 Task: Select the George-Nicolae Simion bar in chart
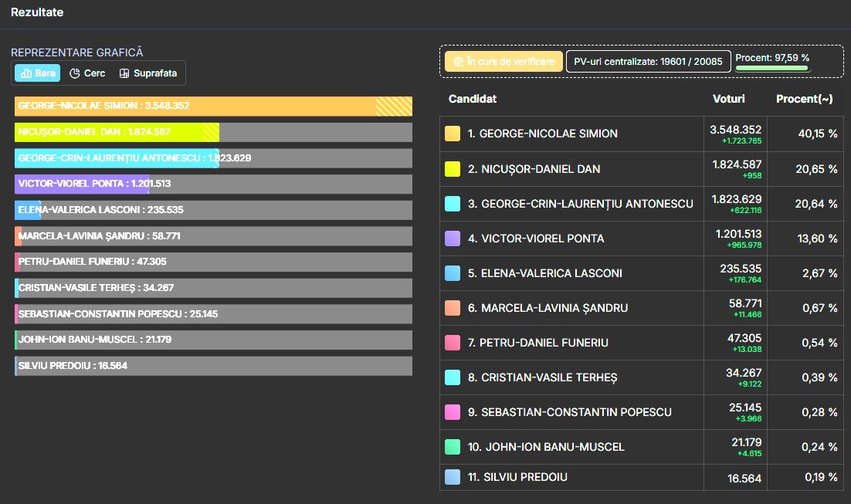click(x=213, y=106)
